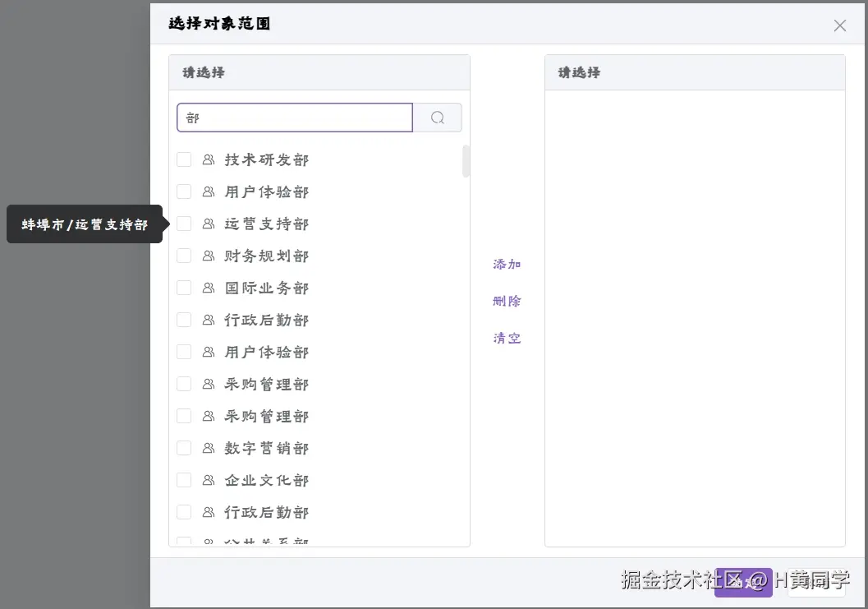Check the 数字营销部 checkbox

pos(184,448)
